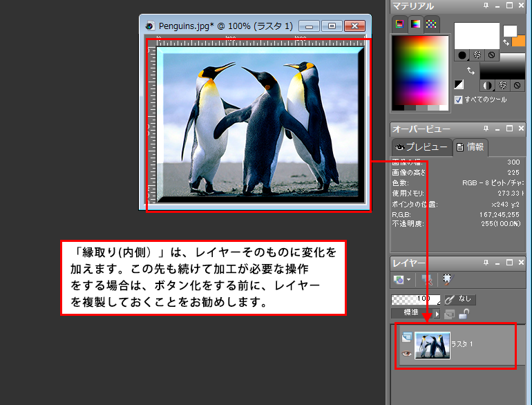Image resolution: width=532 pixels, height=405 pixels.
Task: Minimize the オーバービュー palette
Action: pyautogui.click(x=497, y=129)
